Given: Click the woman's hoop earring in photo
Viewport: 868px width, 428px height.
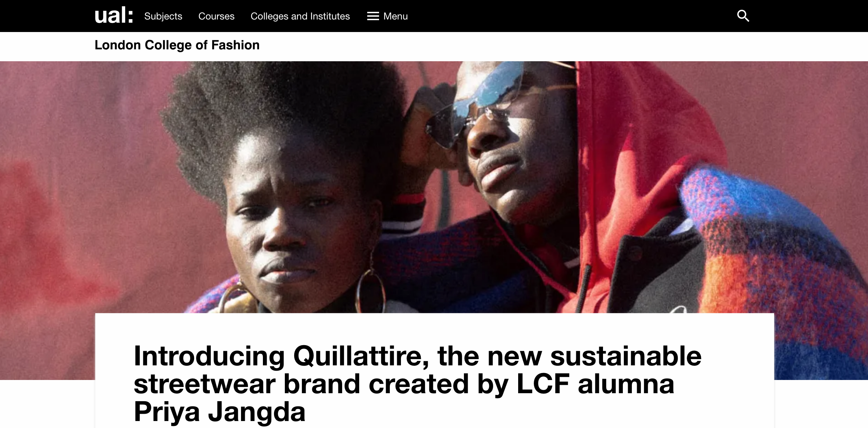Looking at the screenshot, I should tap(371, 289).
